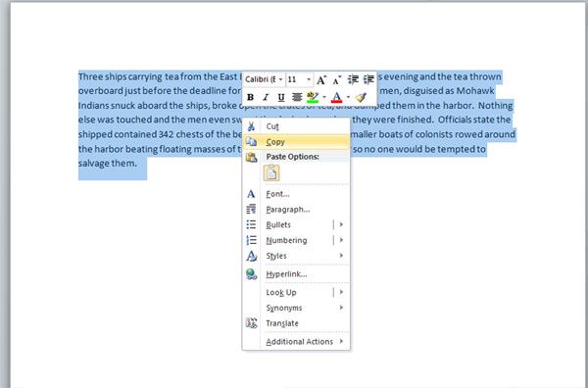Click the Paragraph icon in context menu
Image resolution: width=588 pixels, height=388 pixels.
pos(251,209)
